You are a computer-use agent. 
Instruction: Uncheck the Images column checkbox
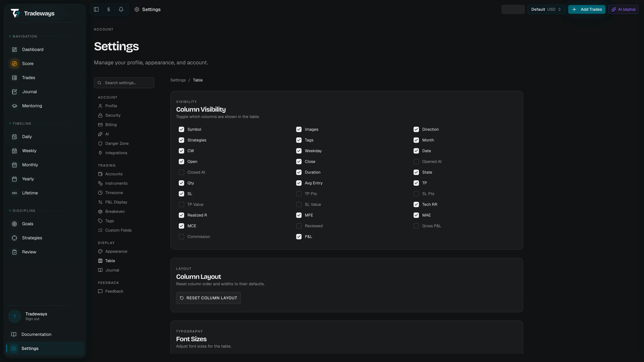point(299,129)
